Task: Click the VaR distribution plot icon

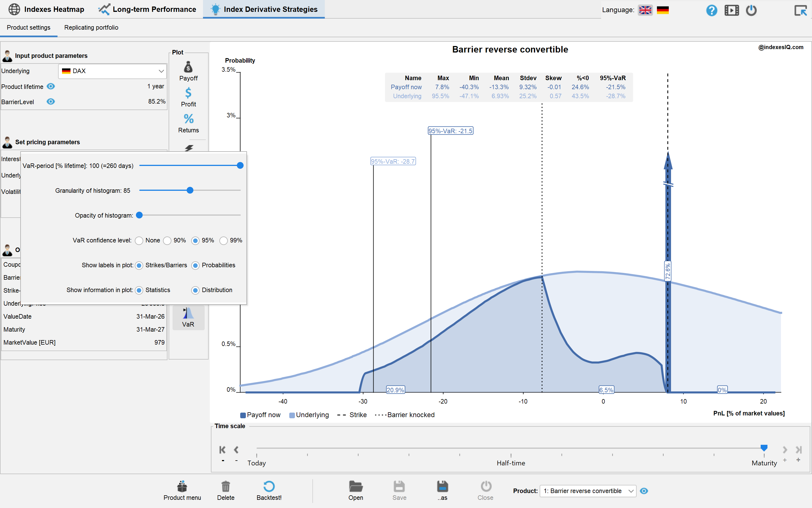Action: tap(188, 317)
